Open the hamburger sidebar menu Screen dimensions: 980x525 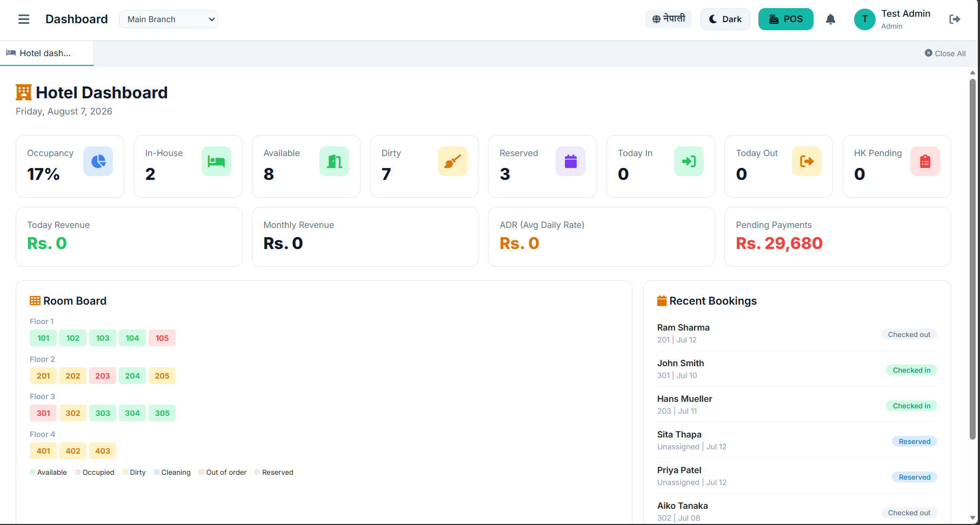pos(24,19)
